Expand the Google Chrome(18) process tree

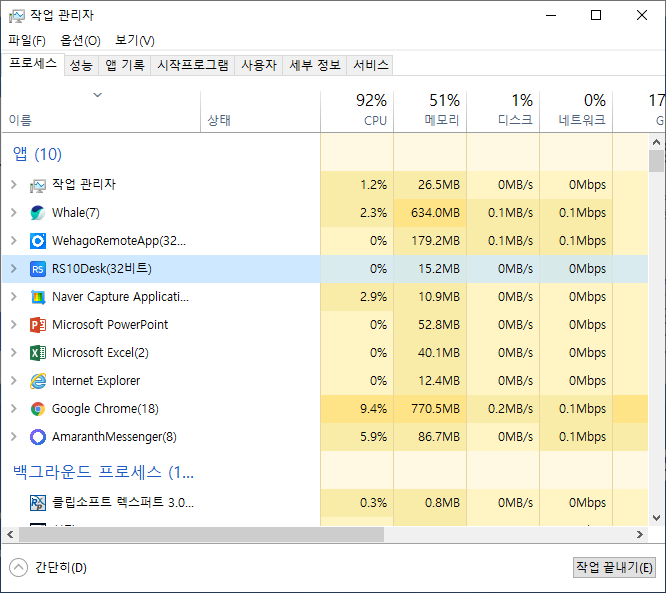[13, 409]
